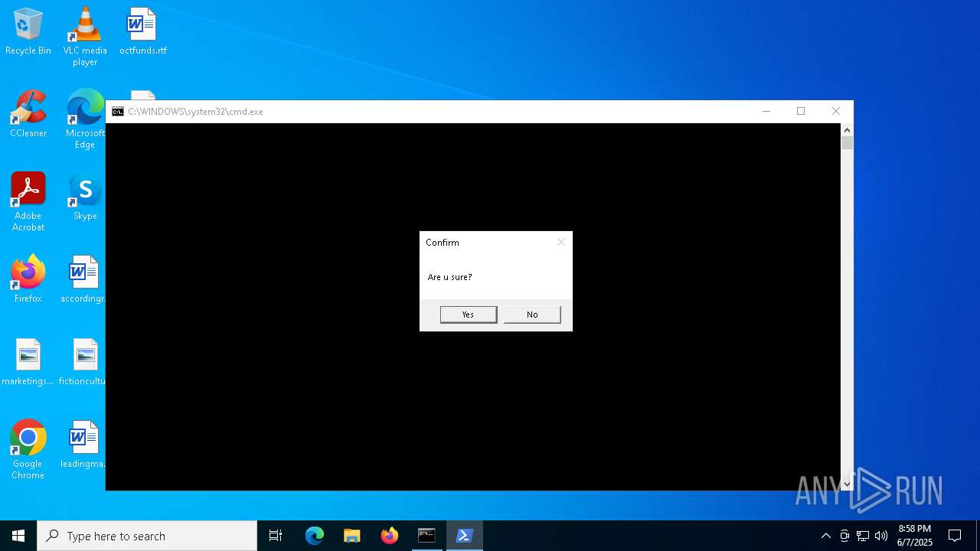Close the cmd.exe window
Screen dimensions: 980x551
[x=836, y=112]
